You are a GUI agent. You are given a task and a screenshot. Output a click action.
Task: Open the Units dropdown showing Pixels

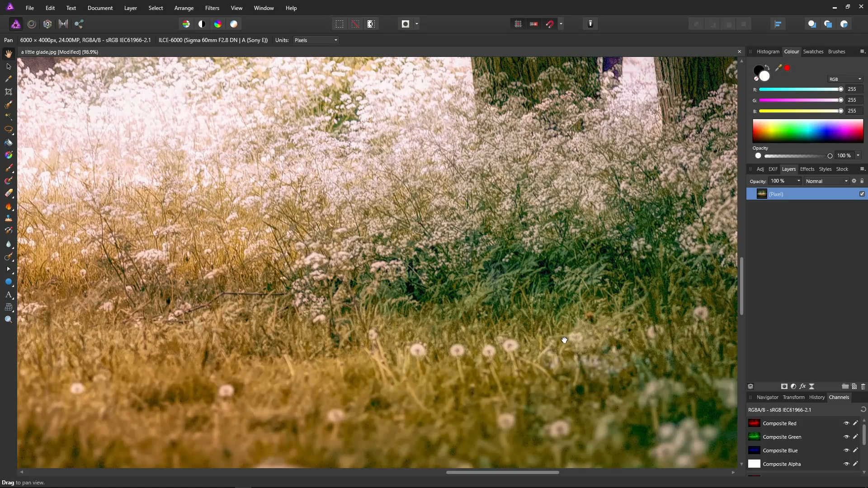(316, 40)
